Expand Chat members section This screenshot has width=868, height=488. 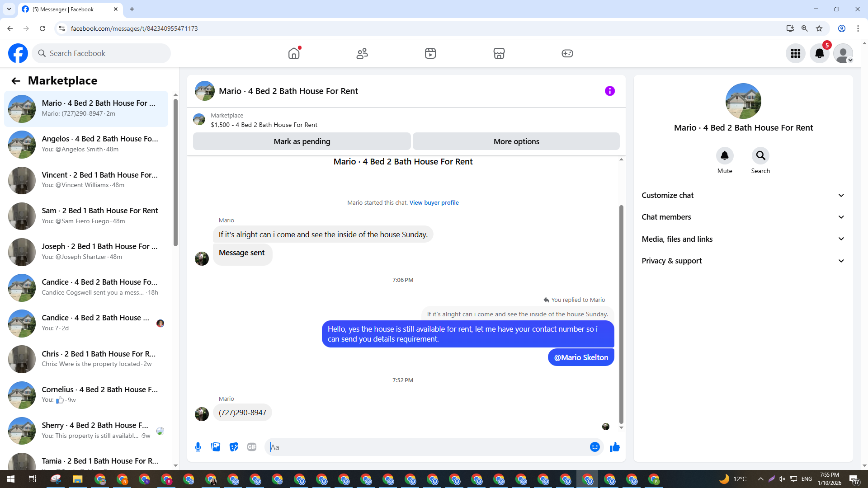[x=743, y=217]
